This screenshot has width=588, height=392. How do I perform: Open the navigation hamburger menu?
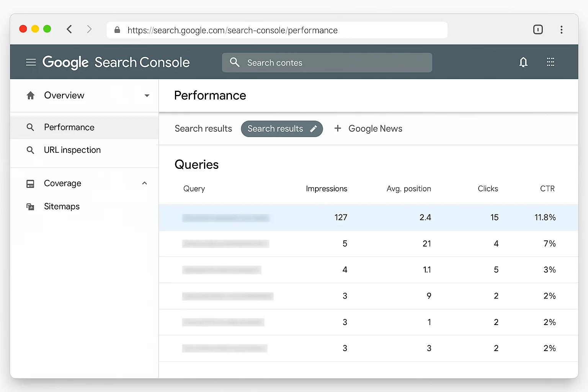31,62
